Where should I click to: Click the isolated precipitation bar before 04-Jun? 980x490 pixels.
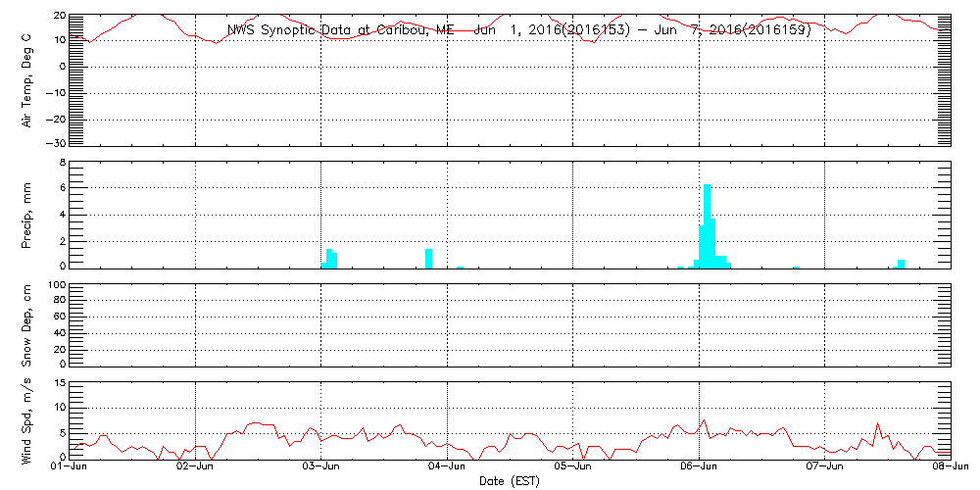coord(428,258)
